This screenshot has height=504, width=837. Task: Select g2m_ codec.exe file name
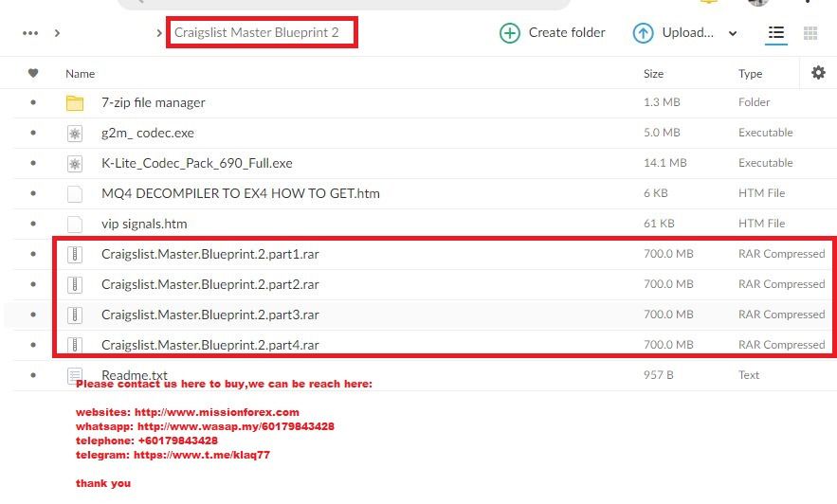148,133
